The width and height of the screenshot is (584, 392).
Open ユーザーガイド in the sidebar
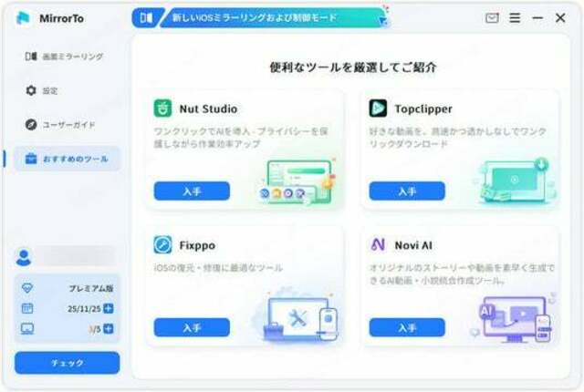coord(67,125)
